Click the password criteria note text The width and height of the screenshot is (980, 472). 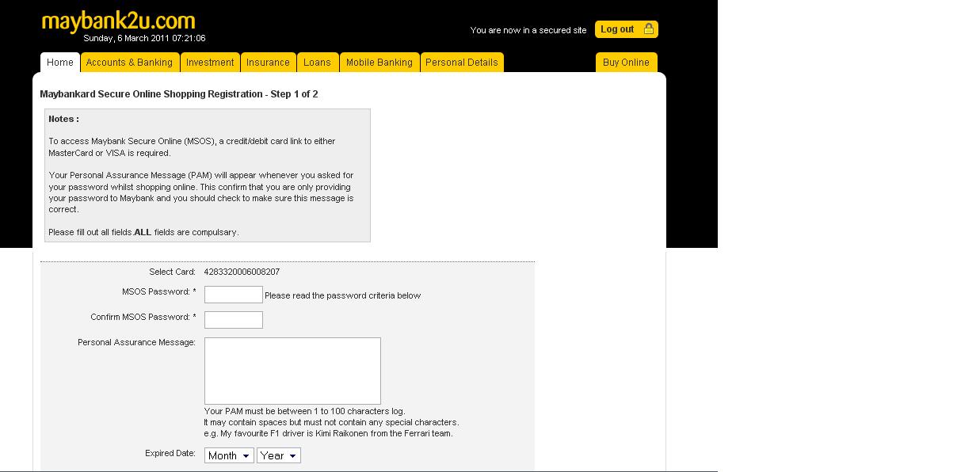pyautogui.click(x=343, y=295)
